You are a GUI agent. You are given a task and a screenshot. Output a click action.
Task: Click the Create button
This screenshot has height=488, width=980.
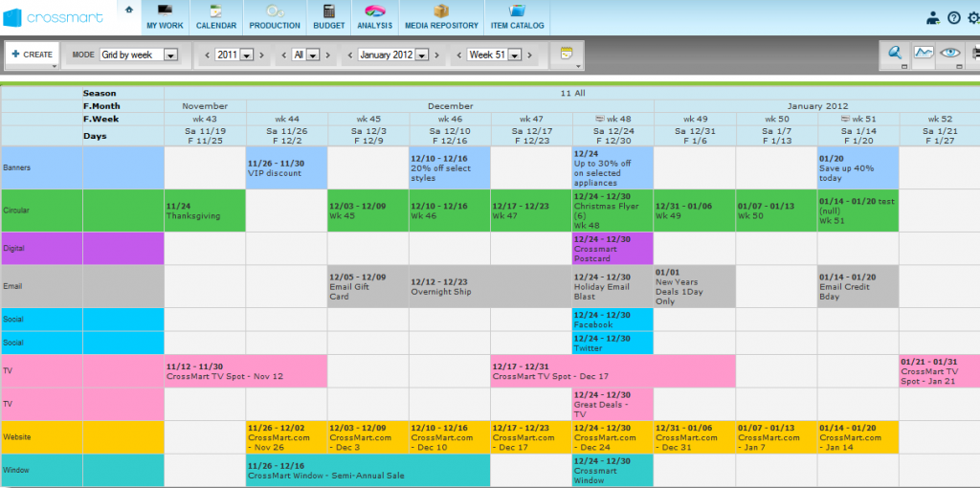point(33,55)
